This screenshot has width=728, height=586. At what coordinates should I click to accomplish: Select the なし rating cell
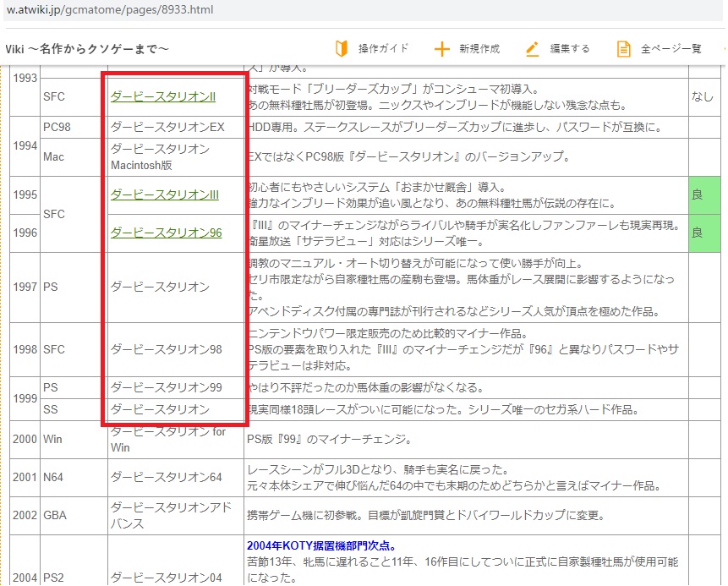tap(704, 96)
